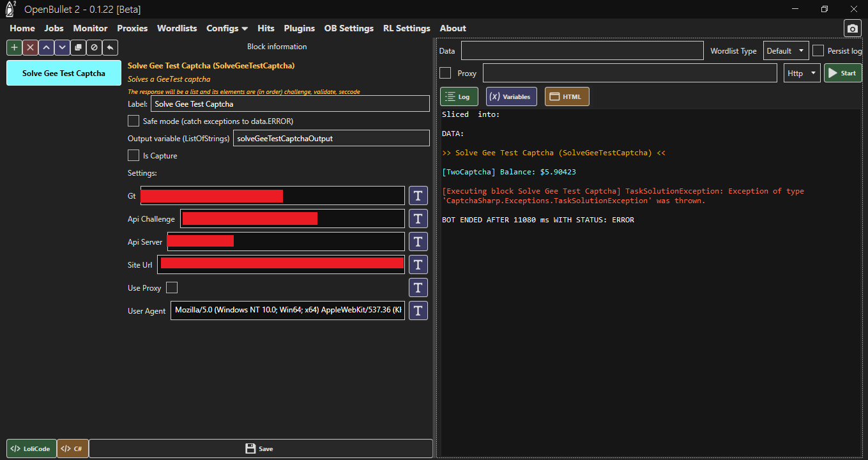The image size is (868, 460).
Task: Disable the block with the slashed-circle icon
Action: [93, 47]
